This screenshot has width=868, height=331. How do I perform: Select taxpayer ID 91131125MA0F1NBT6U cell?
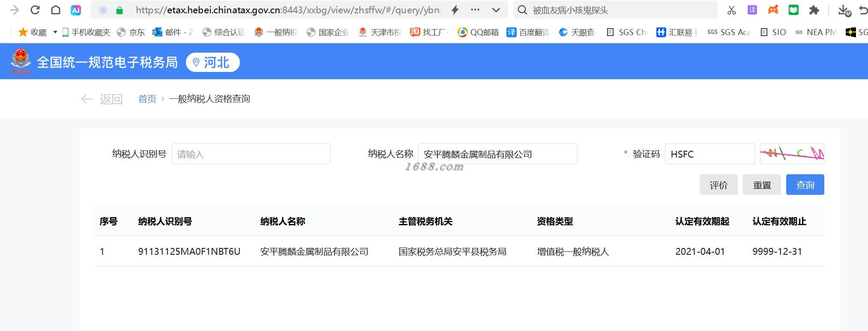point(189,251)
